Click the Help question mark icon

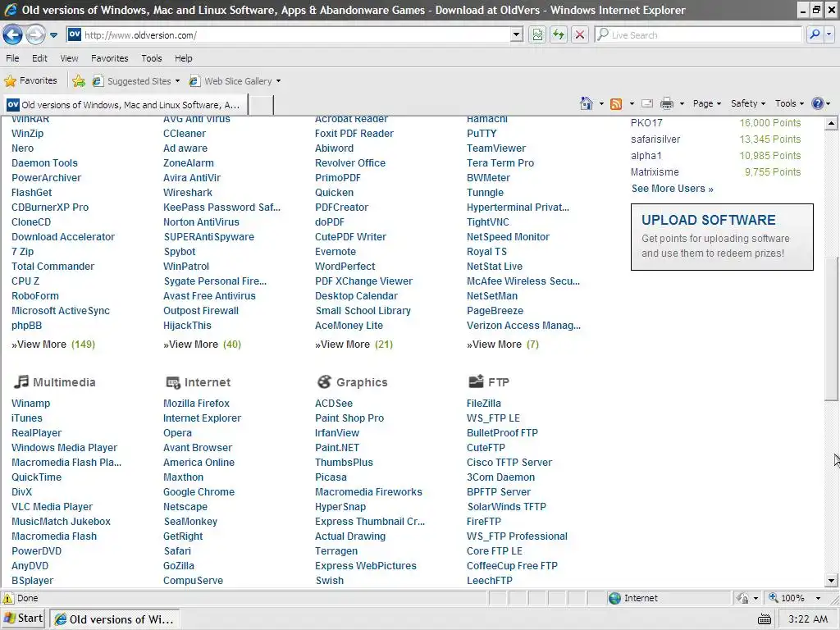[818, 103]
